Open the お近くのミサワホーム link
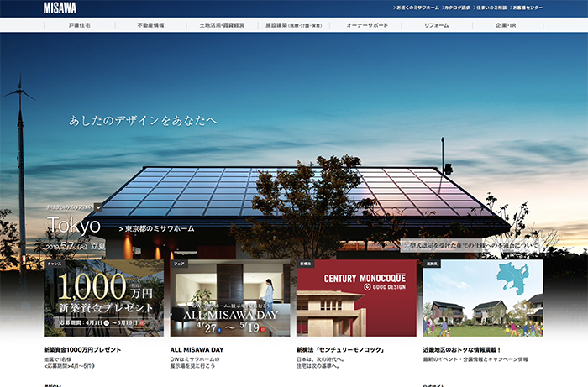This screenshot has height=387, width=588. (x=416, y=8)
